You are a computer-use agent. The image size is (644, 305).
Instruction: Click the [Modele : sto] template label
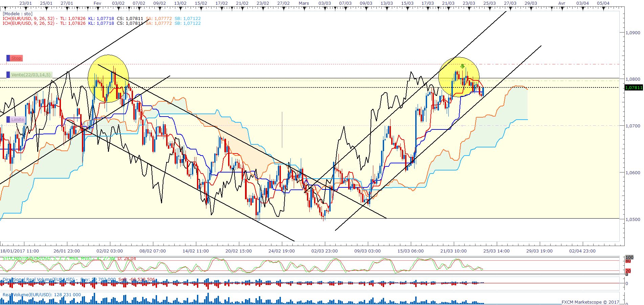click(x=18, y=14)
